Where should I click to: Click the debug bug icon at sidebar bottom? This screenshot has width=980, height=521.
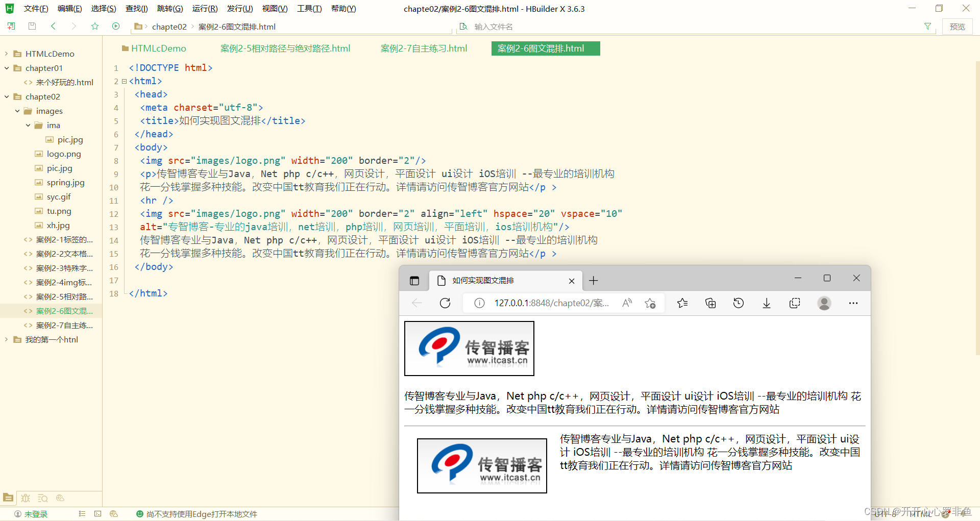26,498
